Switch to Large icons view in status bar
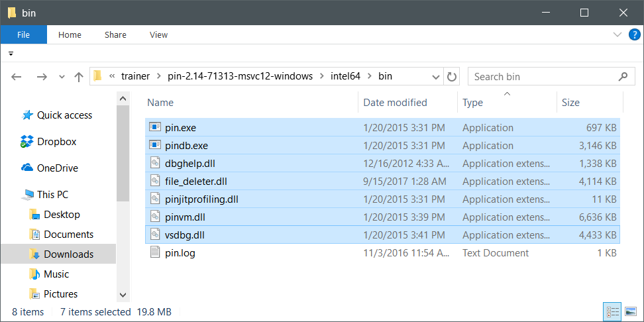 (631, 311)
